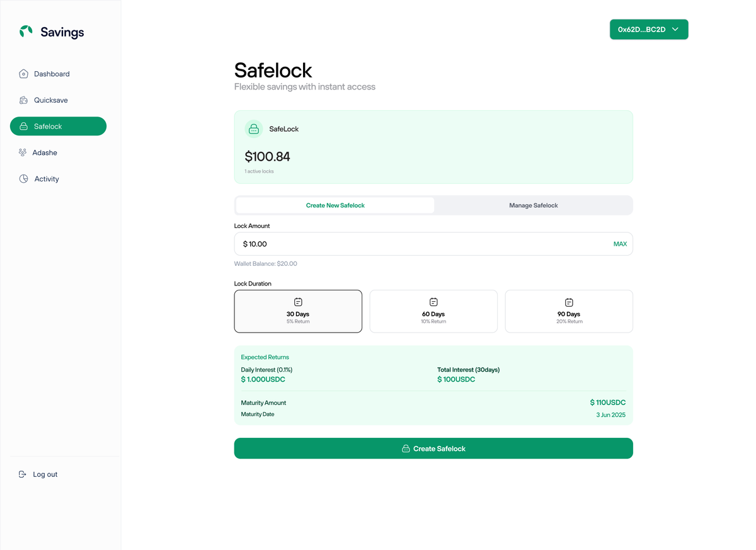This screenshot has width=756, height=550.
Task: Click the '$ 1.000USDC' daily interest value
Action: coord(263,380)
